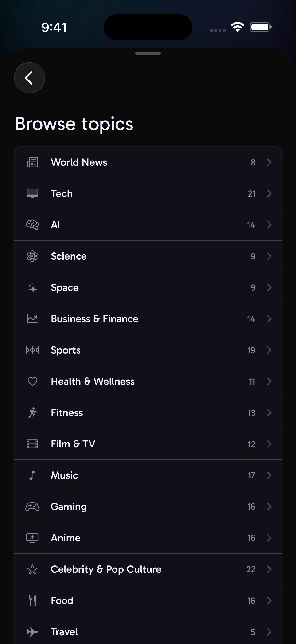
Task: Open the Celebrity & Pop Culture topic
Action: click(106, 569)
